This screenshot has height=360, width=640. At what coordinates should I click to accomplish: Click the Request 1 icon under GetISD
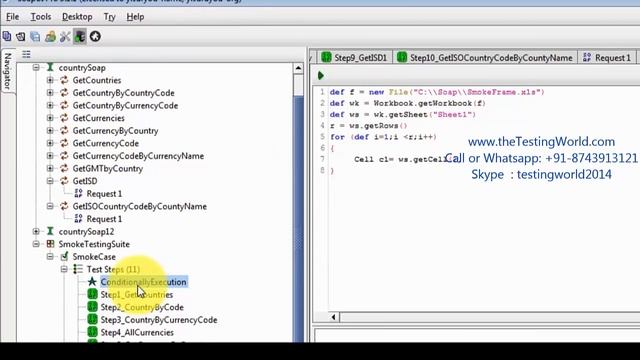pos(78,193)
